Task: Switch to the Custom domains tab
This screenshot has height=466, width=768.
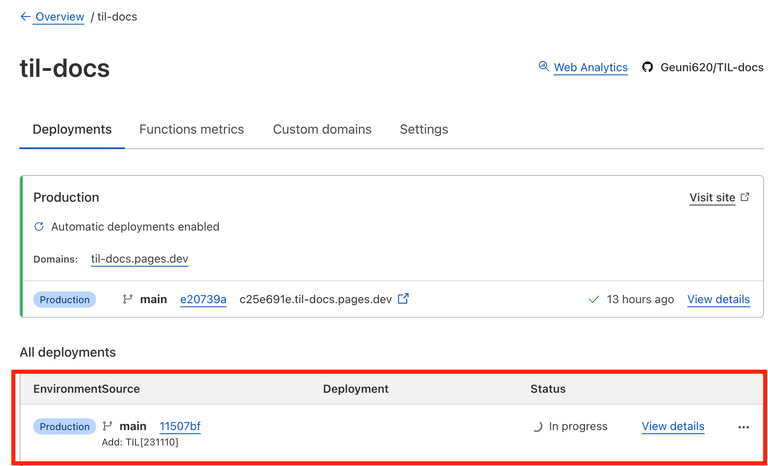Action: 322,129
